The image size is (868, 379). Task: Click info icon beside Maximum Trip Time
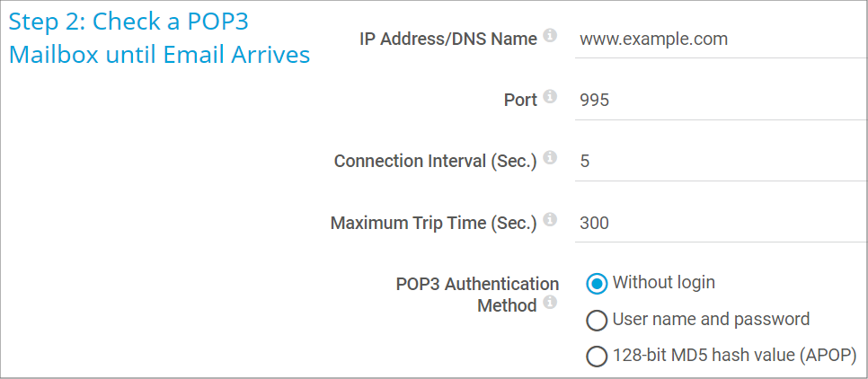549,219
